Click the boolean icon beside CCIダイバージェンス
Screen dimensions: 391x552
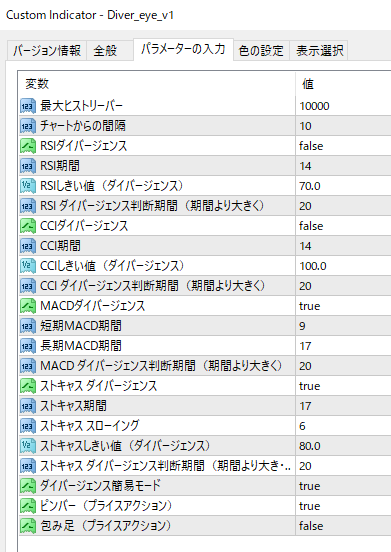pos(28,226)
